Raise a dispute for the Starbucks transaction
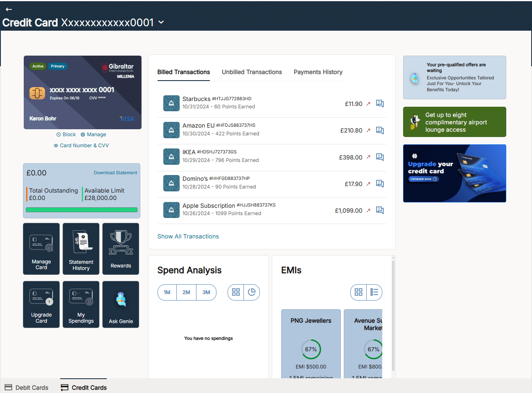 (x=380, y=103)
